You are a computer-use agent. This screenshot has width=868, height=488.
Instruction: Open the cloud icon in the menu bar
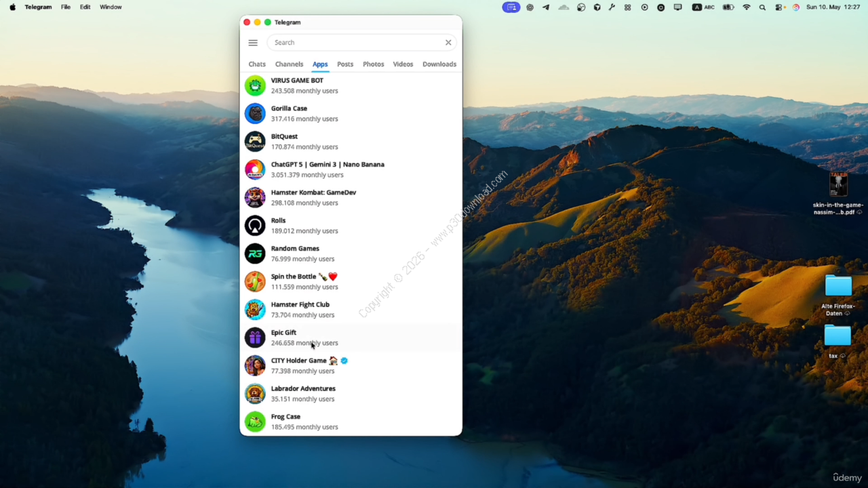(x=564, y=7)
